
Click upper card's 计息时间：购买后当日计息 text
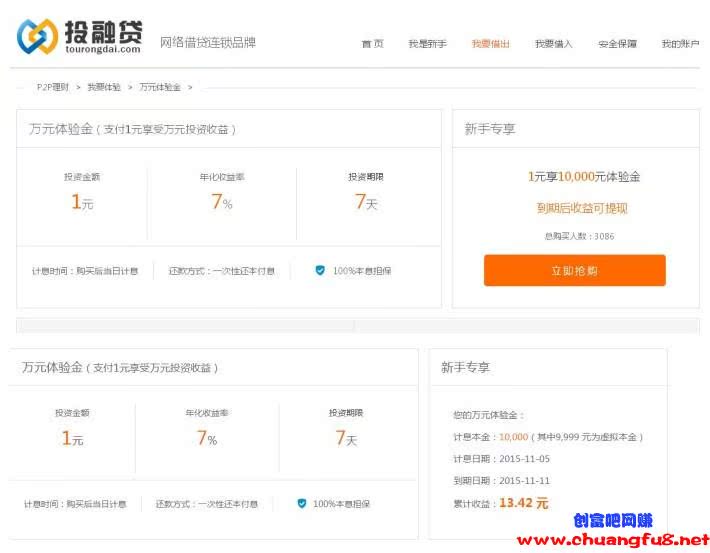click(x=85, y=271)
